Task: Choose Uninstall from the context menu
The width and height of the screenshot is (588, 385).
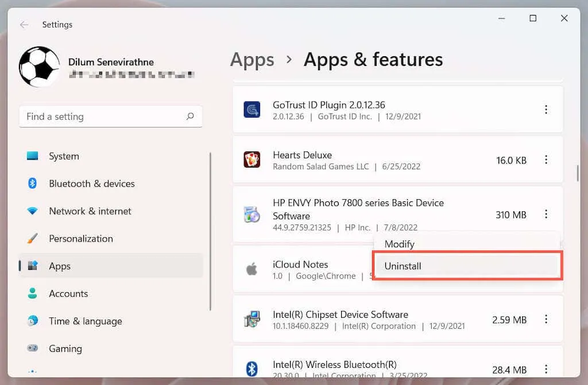Action: point(403,266)
